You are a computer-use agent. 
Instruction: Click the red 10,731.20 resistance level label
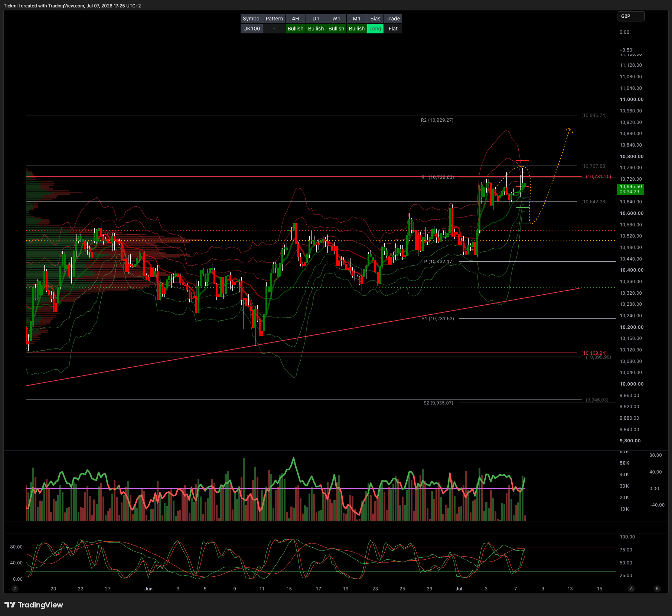point(598,177)
